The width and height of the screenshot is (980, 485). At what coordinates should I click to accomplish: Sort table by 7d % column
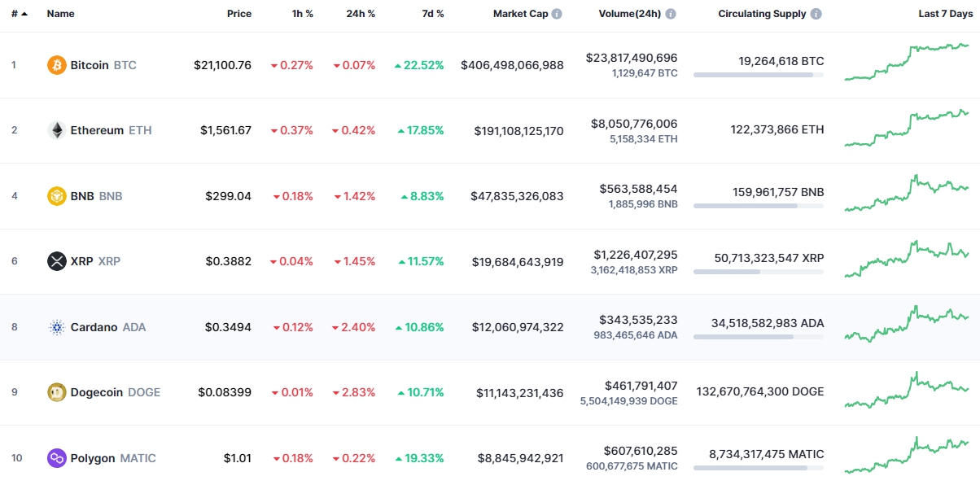coord(433,14)
